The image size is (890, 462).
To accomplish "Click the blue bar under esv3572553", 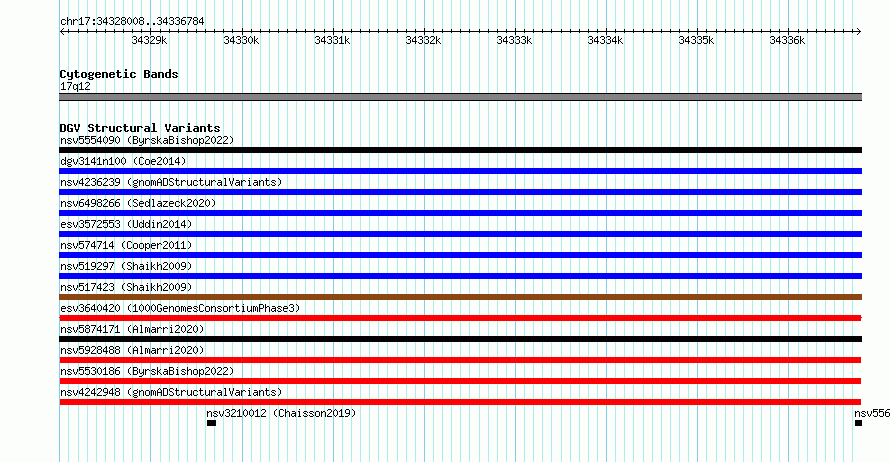I will coord(460,234).
